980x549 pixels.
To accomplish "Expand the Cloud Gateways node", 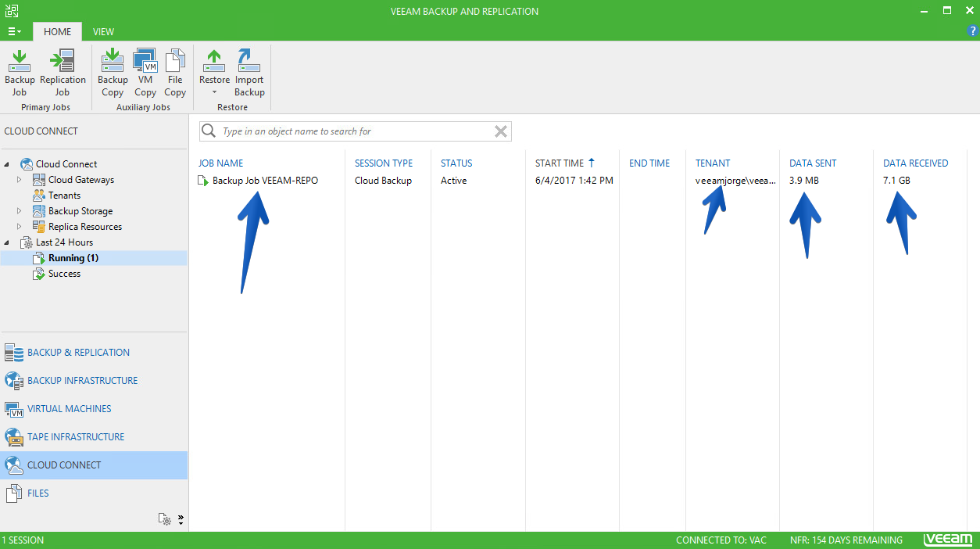I will (x=20, y=180).
